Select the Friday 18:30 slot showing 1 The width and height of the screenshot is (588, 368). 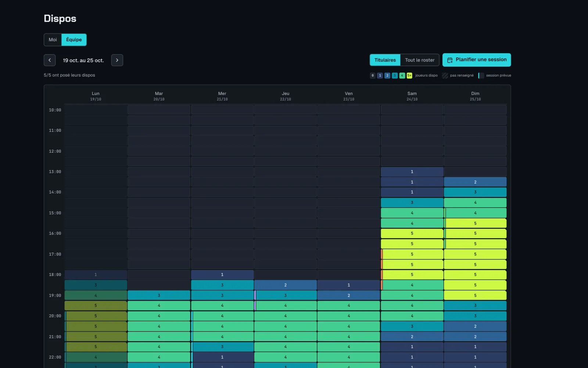tap(349, 285)
